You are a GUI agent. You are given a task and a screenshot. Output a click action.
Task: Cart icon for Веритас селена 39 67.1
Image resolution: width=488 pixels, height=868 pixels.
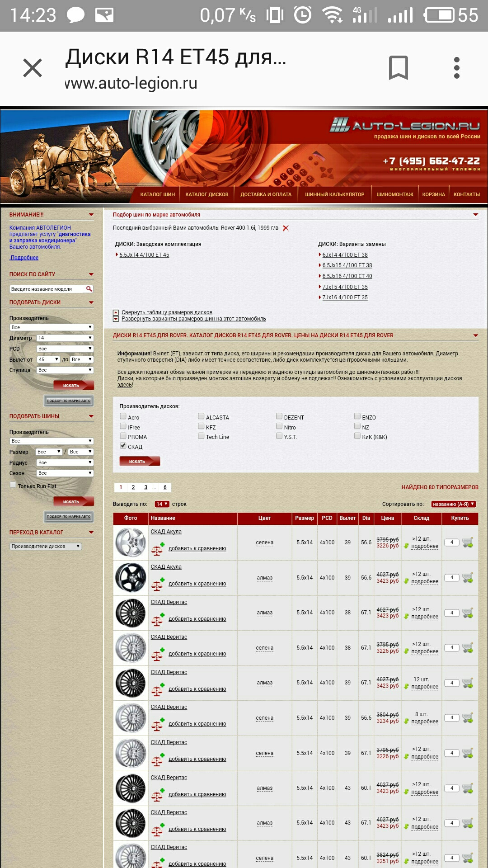pos(468,753)
